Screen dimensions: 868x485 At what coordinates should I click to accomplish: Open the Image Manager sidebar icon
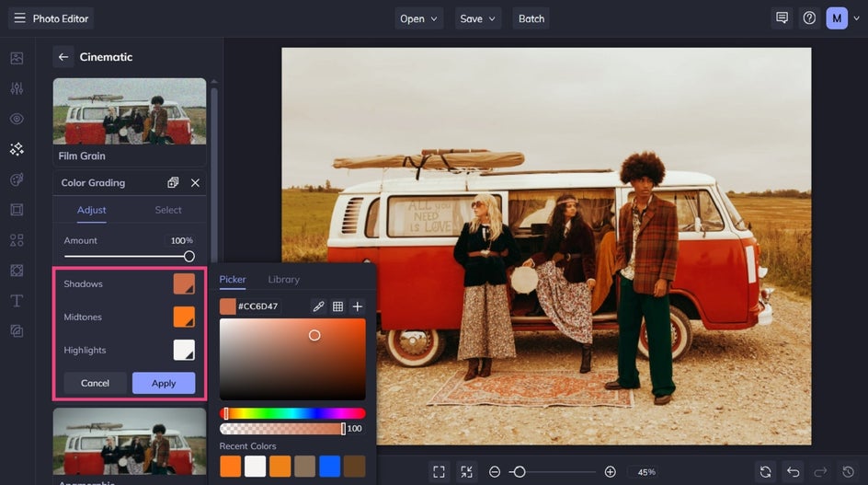[x=17, y=58]
